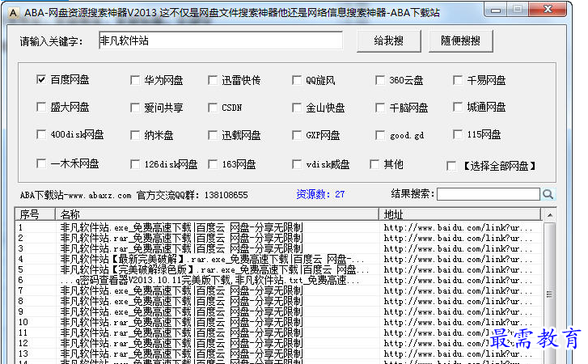Sort by the 名称 column header
This screenshot has width=588, height=364.
click(217, 214)
